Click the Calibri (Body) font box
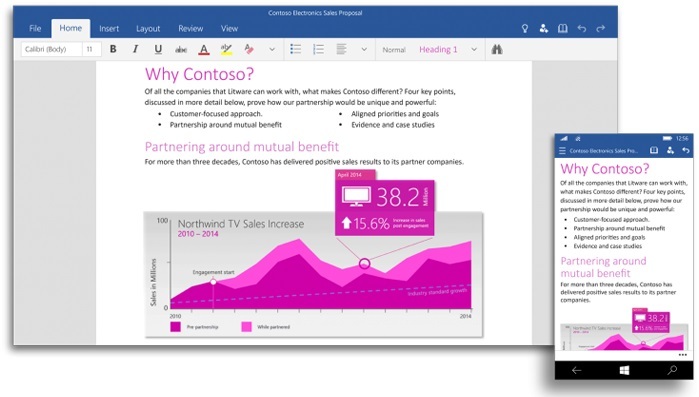This screenshot has height=397, width=699. pos(52,49)
